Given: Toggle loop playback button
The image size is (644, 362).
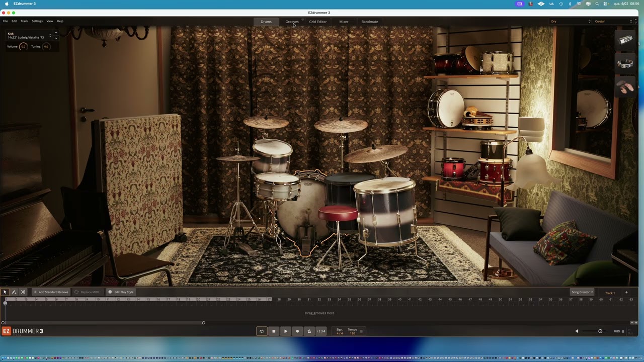Looking at the screenshot, I should 262,331.
